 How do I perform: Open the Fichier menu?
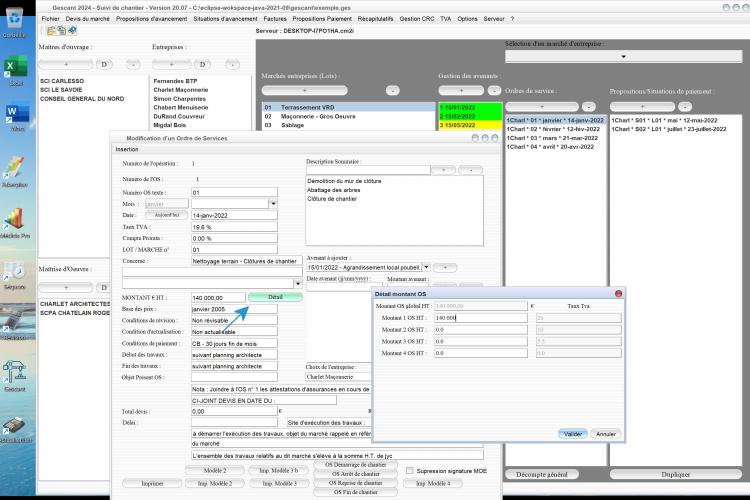coord(50,19)
